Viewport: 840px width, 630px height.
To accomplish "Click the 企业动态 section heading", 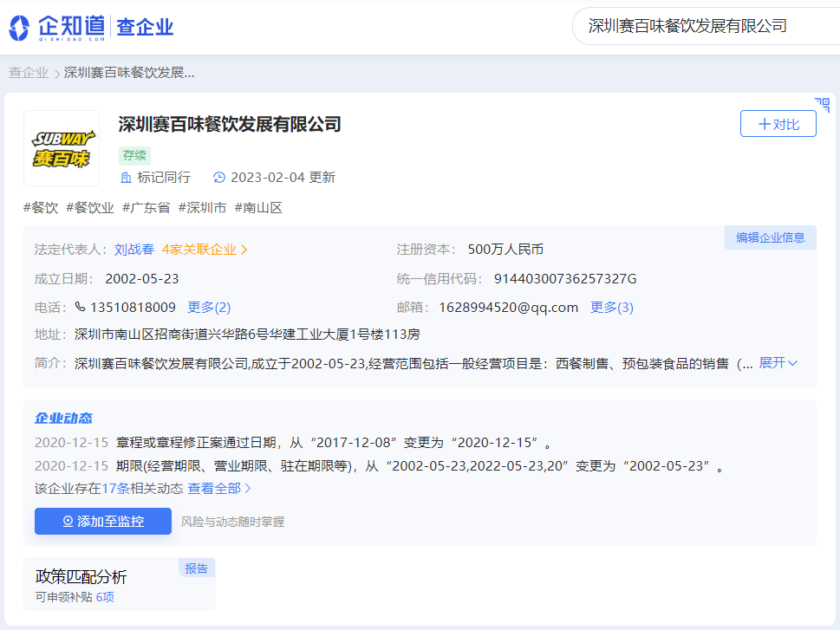I will pyautogui.click(x=64, y=418).
